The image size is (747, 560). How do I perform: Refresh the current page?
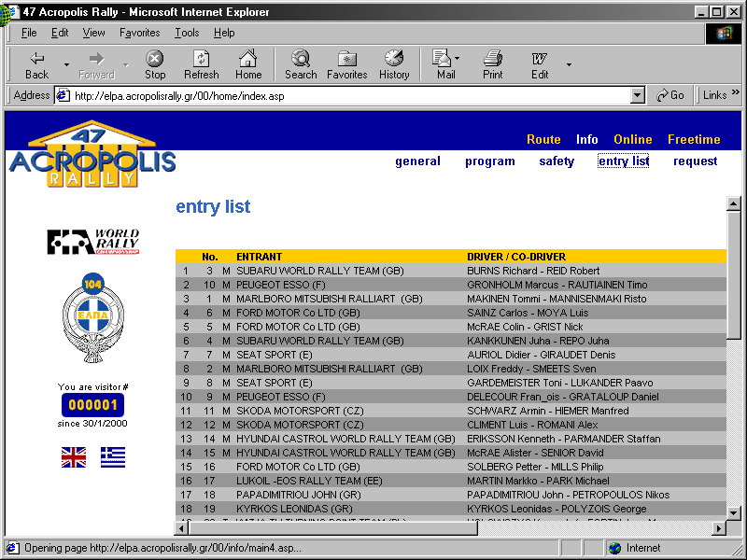click(x=202, y=65)
